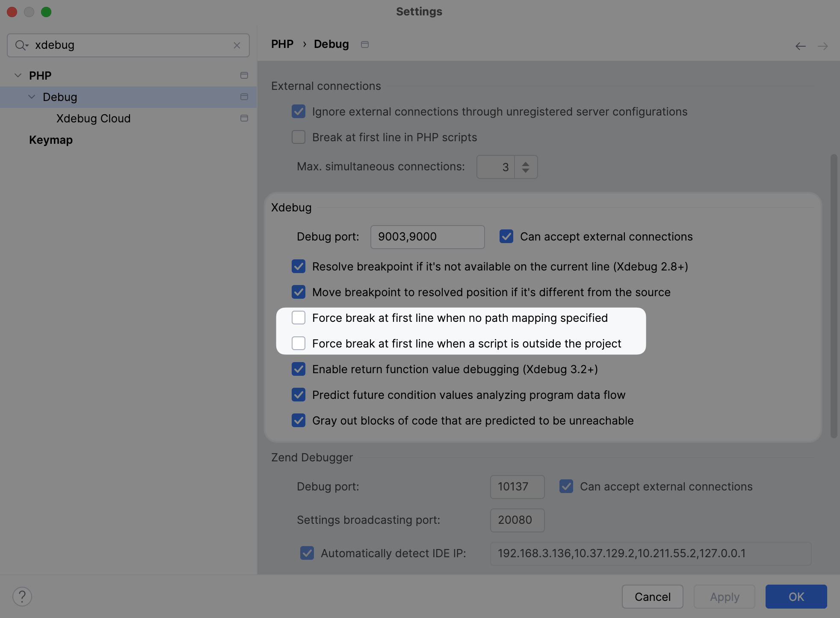Open Xdebug Cloud settings page
The height and width of the screenshot is (618, 840).
[x=93, y=118]
